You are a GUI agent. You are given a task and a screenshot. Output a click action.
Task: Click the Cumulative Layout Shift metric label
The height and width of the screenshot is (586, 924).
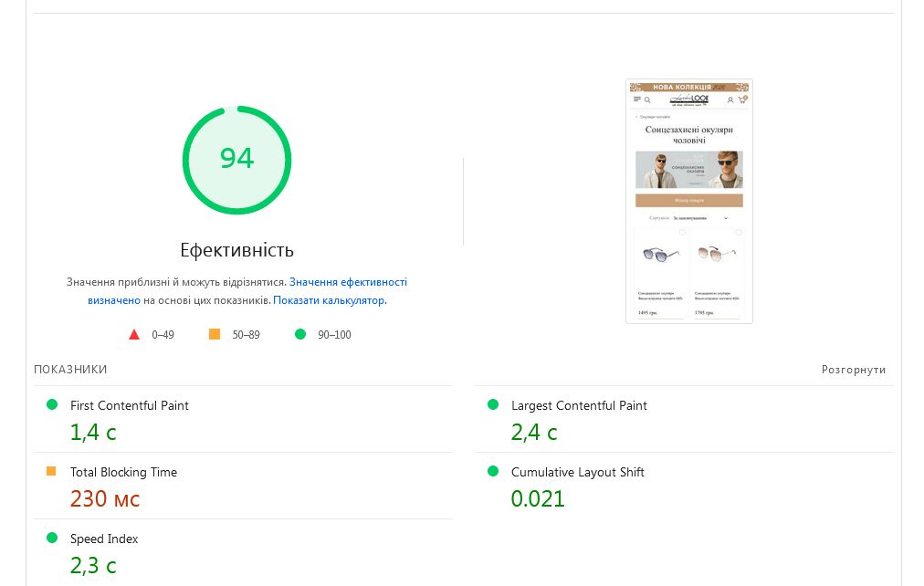click(x=577, y=473)
